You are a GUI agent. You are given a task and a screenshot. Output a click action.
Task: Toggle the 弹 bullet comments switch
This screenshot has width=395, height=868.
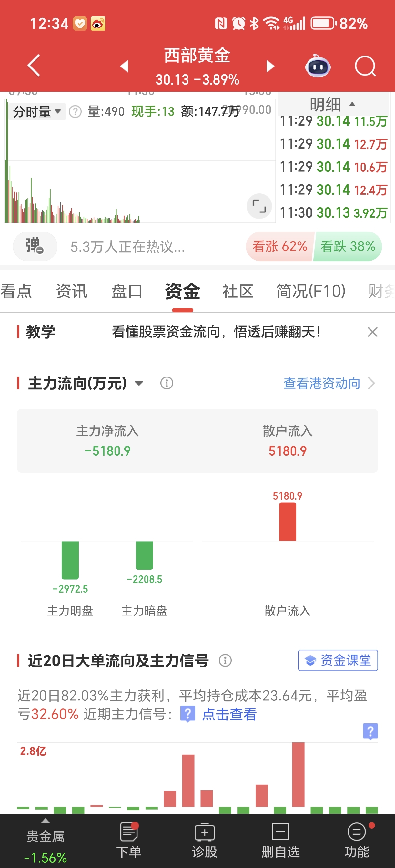pyautogui.click(x=35, y=246)
